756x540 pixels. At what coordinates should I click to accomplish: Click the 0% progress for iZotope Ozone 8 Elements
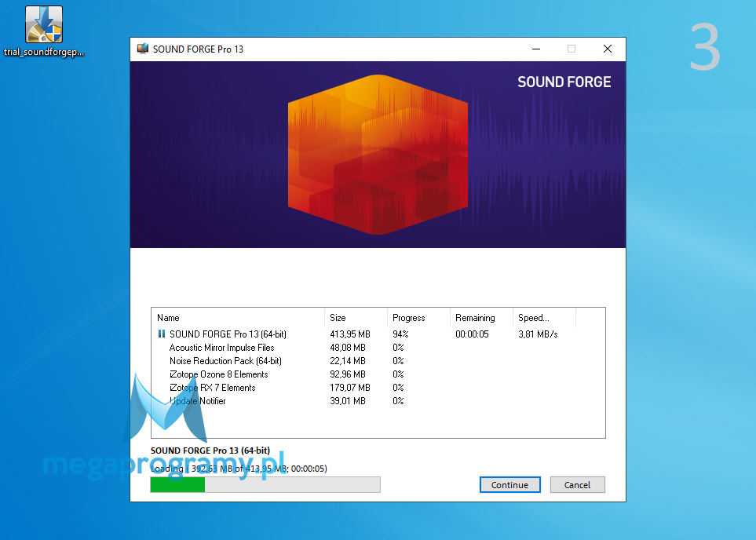point(398,374)
